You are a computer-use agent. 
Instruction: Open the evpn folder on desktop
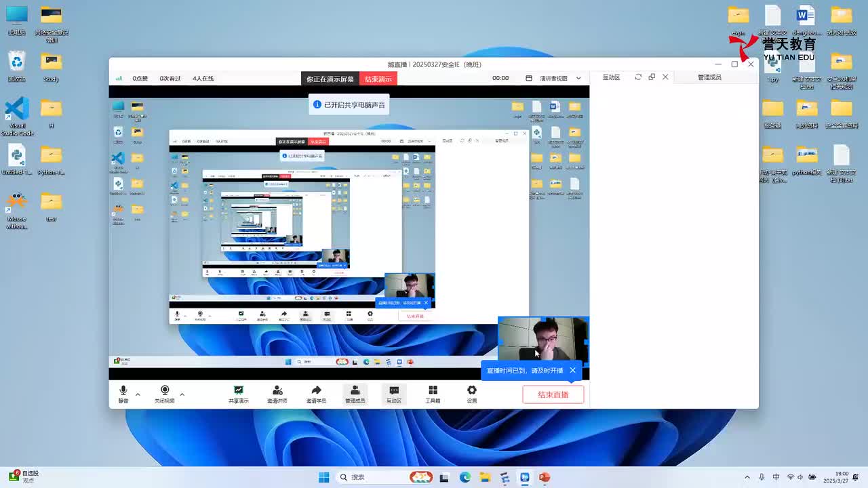738,20
